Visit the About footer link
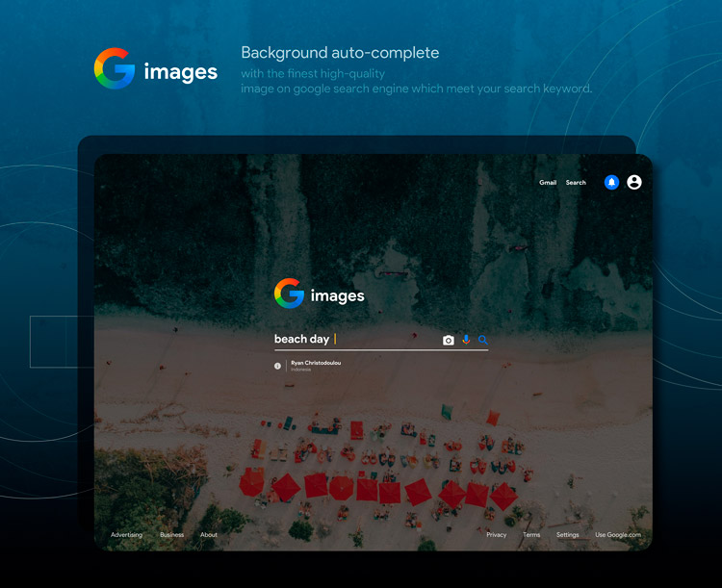The width and height of the screenshot is (722, 588). pyautogui.click(x=209, y=535)
